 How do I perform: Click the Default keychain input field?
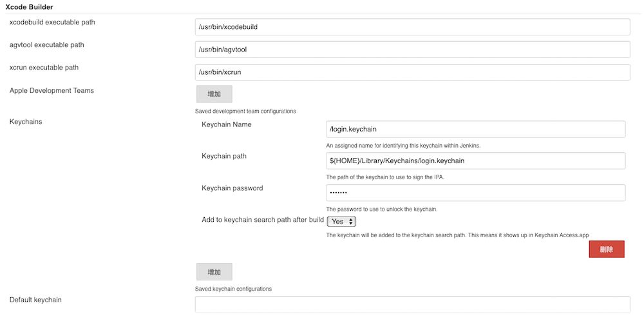tap(412, 304)
